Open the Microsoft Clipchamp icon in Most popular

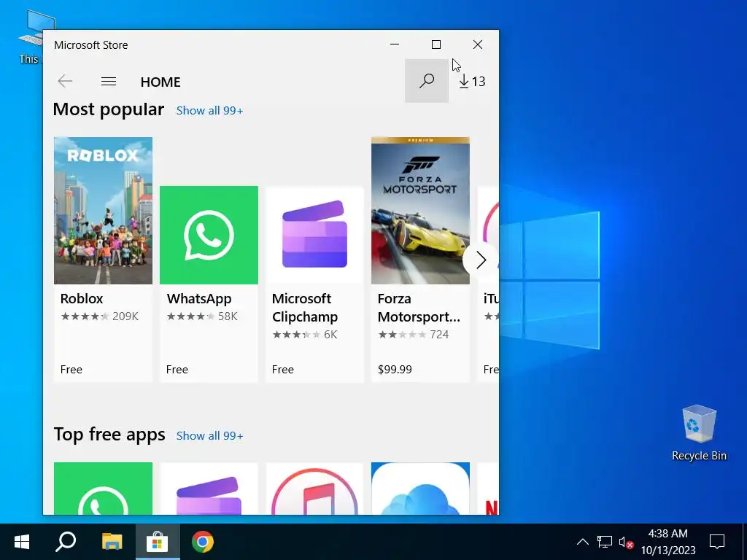click(314, 236)
